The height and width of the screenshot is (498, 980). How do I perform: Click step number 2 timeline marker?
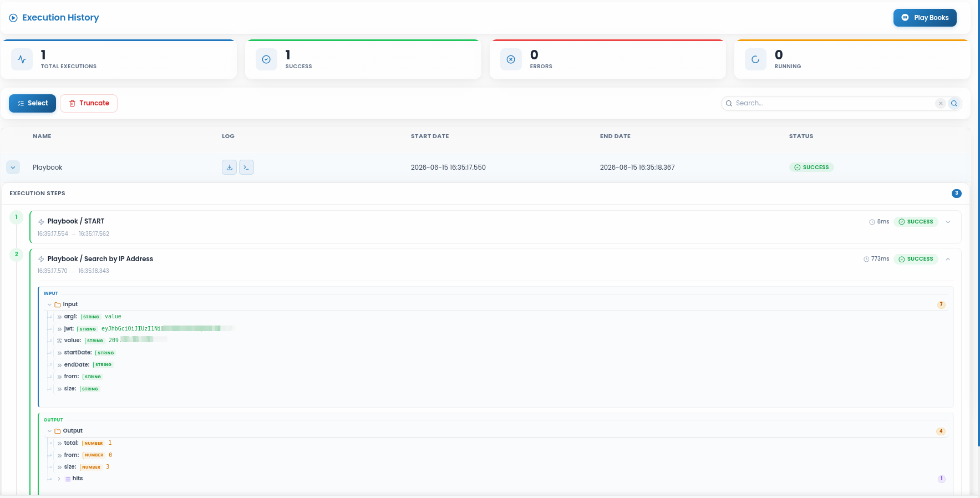point(16,255)
